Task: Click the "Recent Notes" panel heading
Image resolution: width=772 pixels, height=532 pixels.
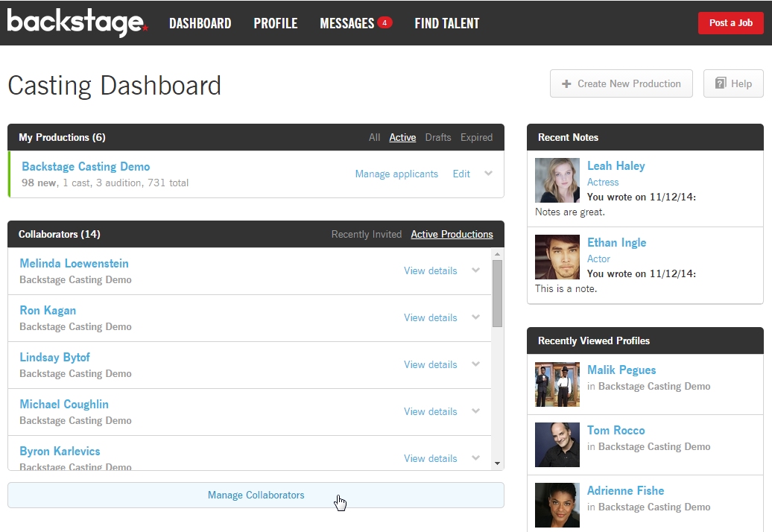Action: coord(568,137)
